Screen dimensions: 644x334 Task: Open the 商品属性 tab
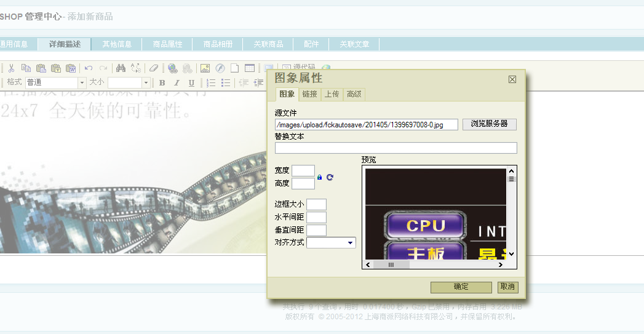click(167, 44)
